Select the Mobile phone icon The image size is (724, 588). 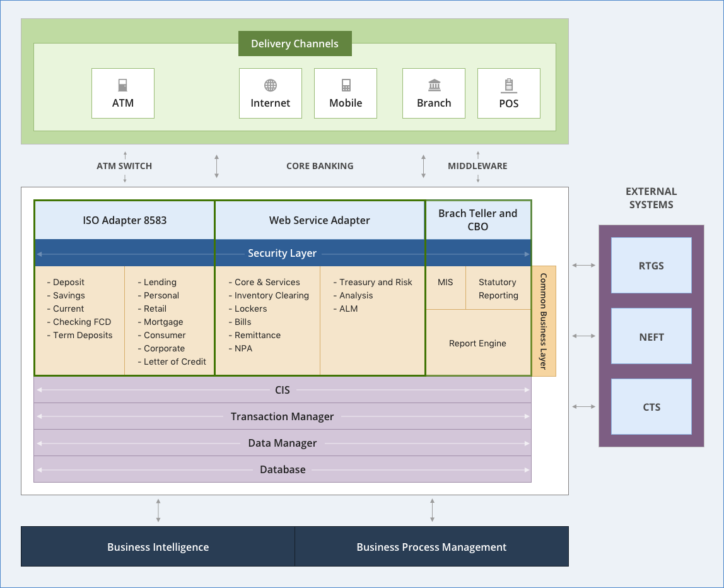(x=346, y=85)
